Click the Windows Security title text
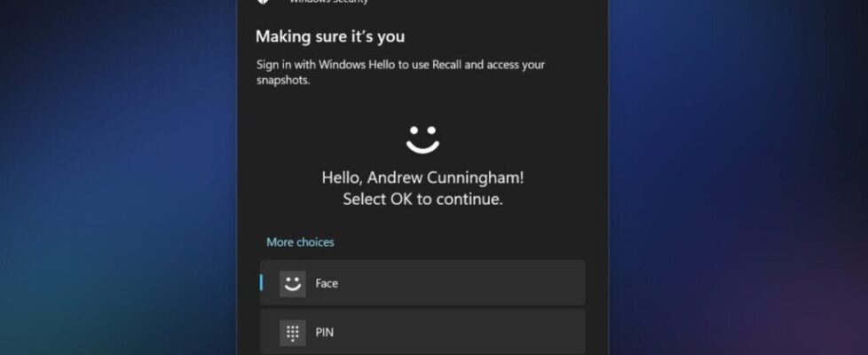Viewport: 868px width, 355px height. click(x=328, y=2)
